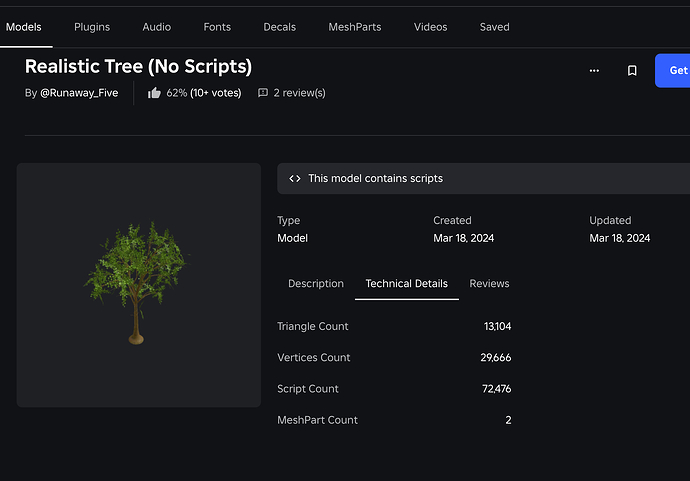This screenshot has height=481, width=690.
Task: Show the Description tab
Action: (316, 284)
